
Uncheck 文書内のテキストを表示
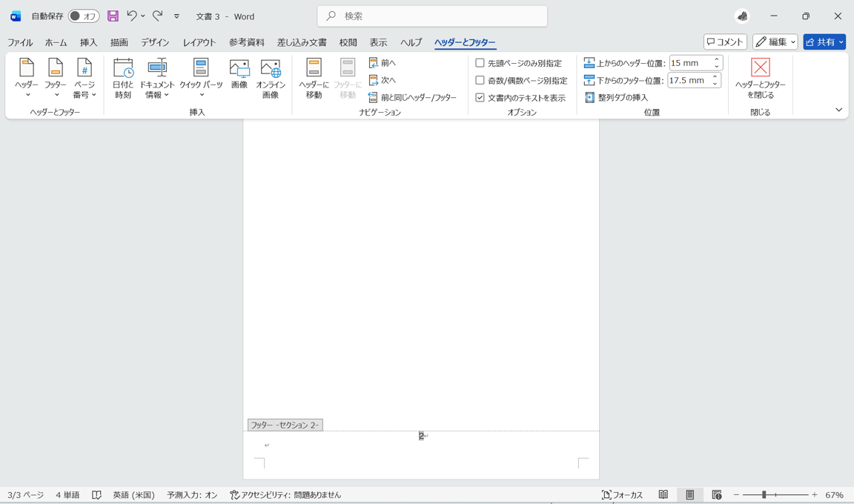point(480,98)
